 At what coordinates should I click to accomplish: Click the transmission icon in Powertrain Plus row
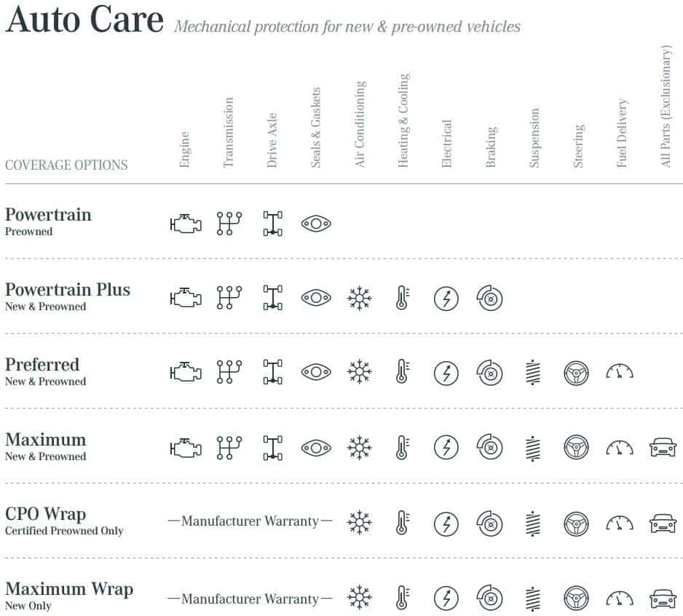click(x=229, y=298)
